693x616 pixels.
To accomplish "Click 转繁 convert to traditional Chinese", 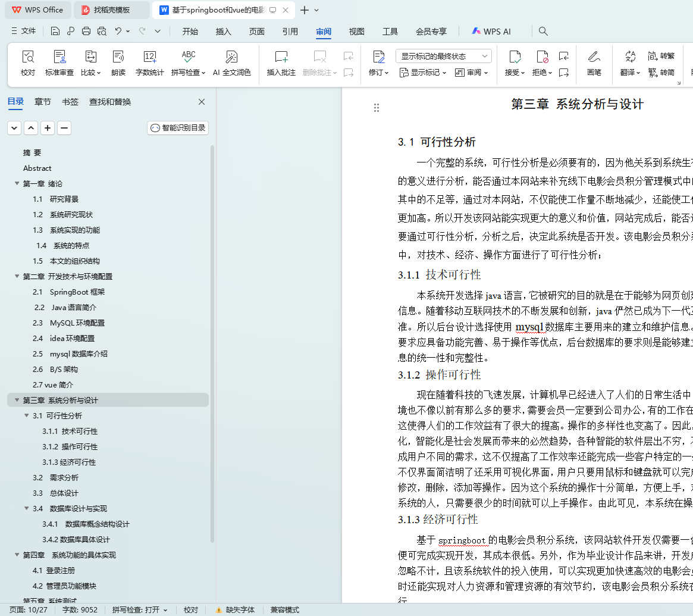I will pos(661,56).
